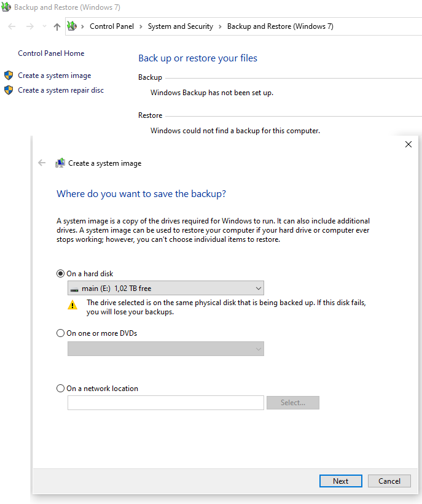
Task: Click Create a system repair disc link
Action: [x=61, y=90]
